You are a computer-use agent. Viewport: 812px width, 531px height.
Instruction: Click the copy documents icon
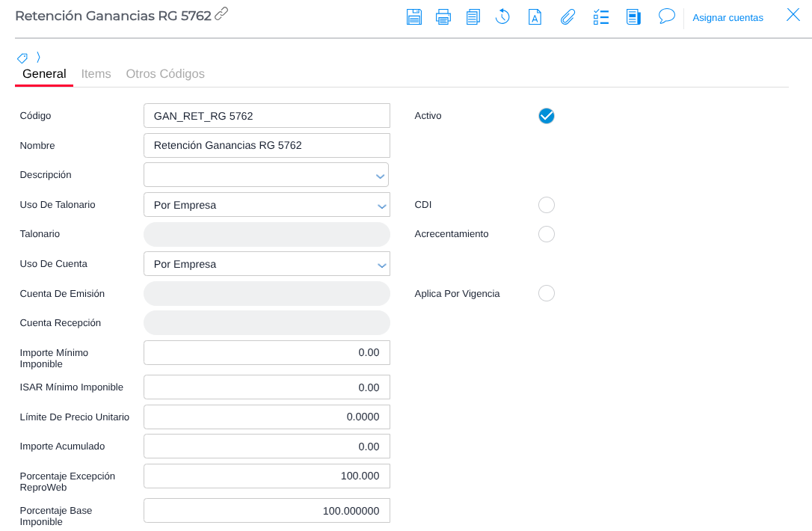coord(473,16)
